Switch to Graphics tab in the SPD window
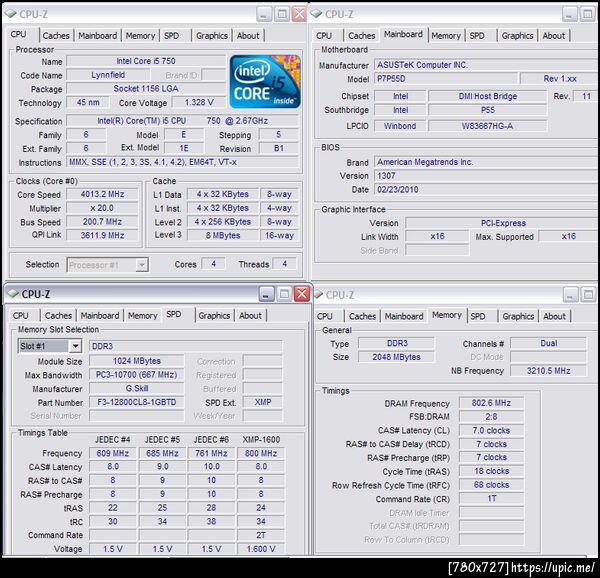Image resolution: width=600 pixels, height=578 pixels. tap(214, 316)
